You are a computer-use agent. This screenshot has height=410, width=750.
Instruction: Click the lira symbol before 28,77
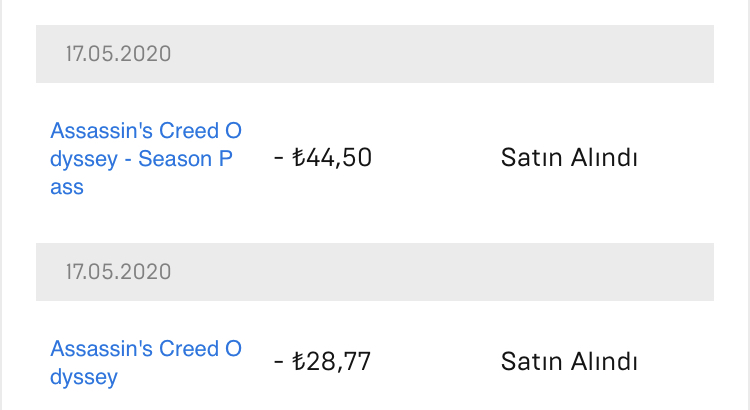pyautogui.click(x=298, y=361)
